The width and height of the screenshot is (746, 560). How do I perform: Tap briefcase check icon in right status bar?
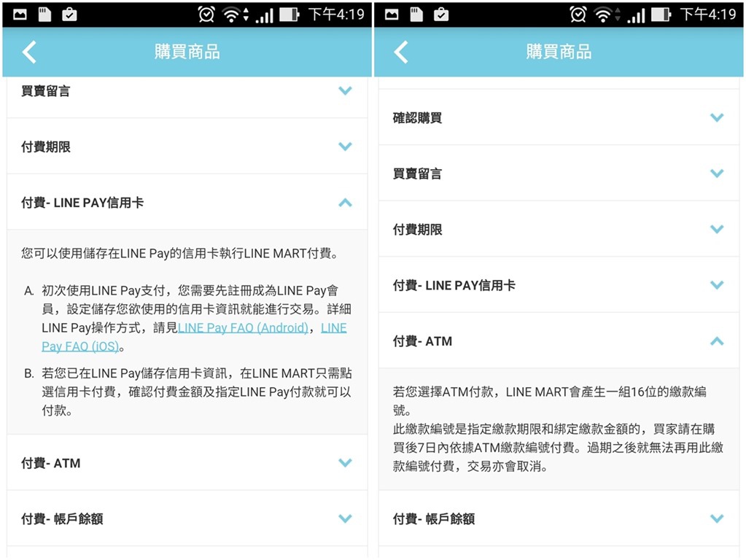[441, 15]
